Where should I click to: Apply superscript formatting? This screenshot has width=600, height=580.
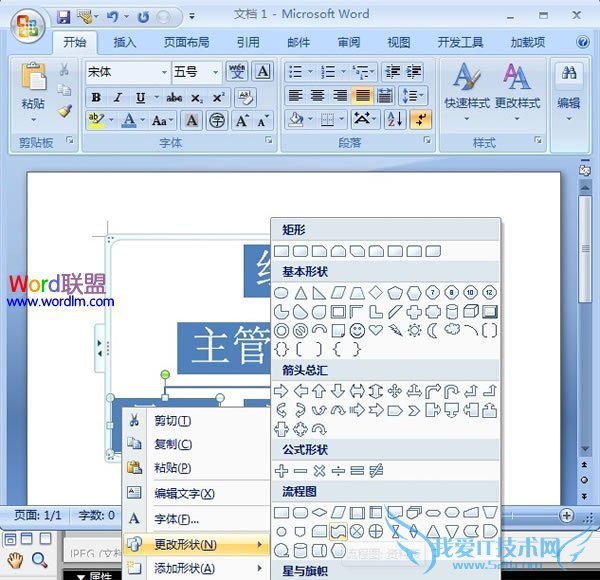[x=218, y=98]
